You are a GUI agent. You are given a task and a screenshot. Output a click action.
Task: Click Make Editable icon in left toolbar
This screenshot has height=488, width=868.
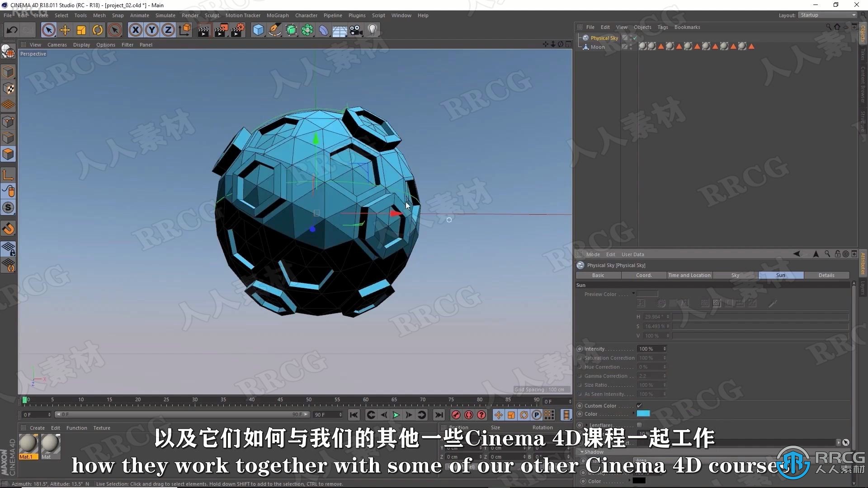(x=8, y=52)
